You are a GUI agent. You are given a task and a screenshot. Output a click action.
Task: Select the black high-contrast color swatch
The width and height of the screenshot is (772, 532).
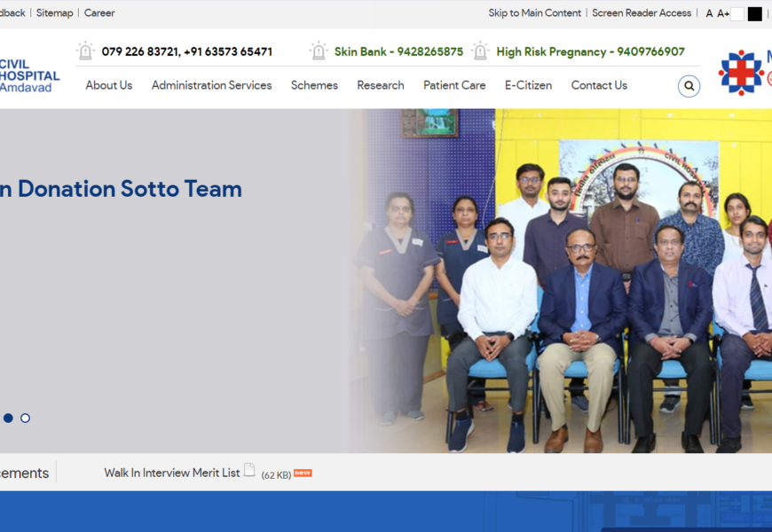coord(755,14)
